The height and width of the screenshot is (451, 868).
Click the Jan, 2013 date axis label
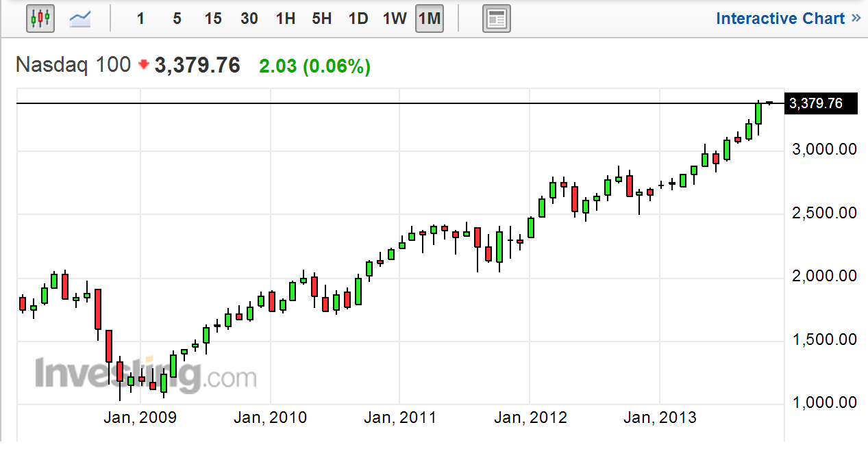coord(660,418)
